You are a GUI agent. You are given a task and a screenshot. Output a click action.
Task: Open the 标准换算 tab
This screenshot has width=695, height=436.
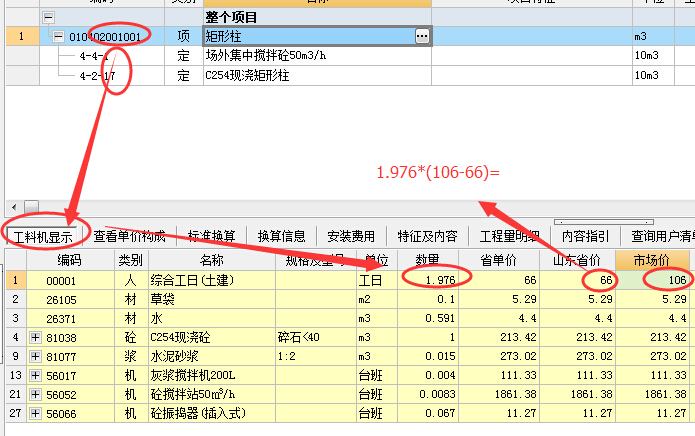point(211,236)
